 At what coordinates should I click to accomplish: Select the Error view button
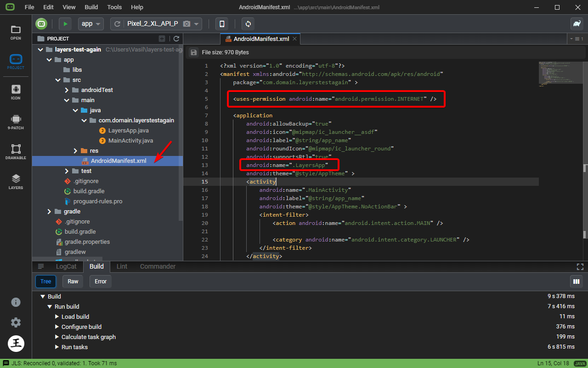[101, 282]
